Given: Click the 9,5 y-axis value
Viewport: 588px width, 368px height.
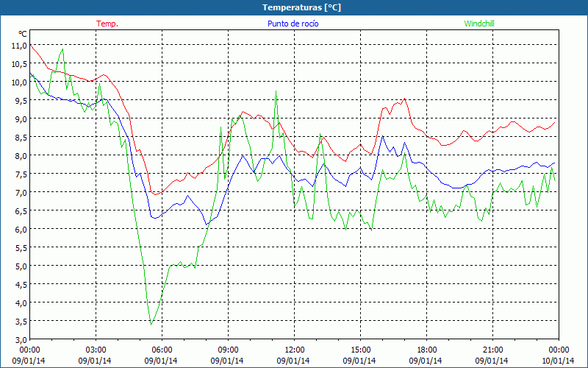Looking at the screenshot, I should [x=21, y=101].
